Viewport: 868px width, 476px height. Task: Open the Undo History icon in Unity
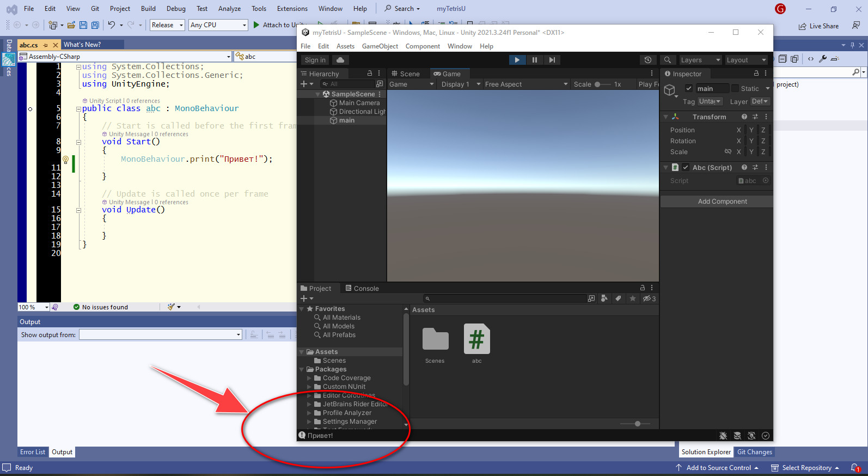point(647,60)
